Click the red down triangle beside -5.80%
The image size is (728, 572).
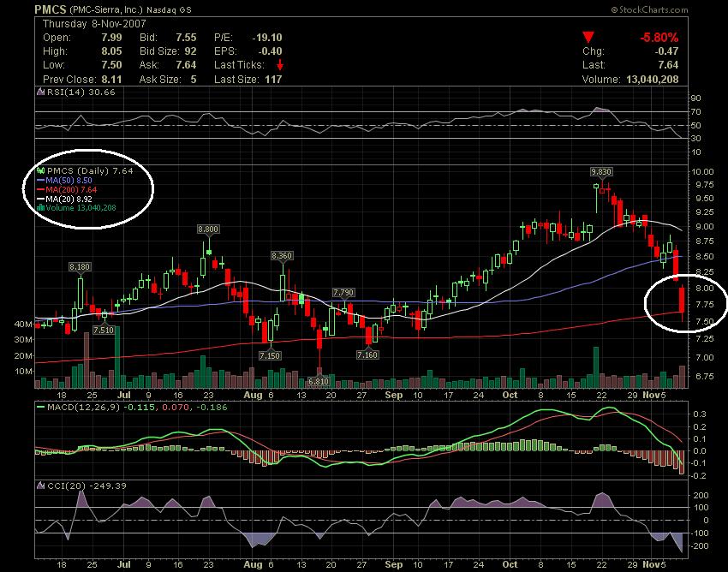[588, 37]
